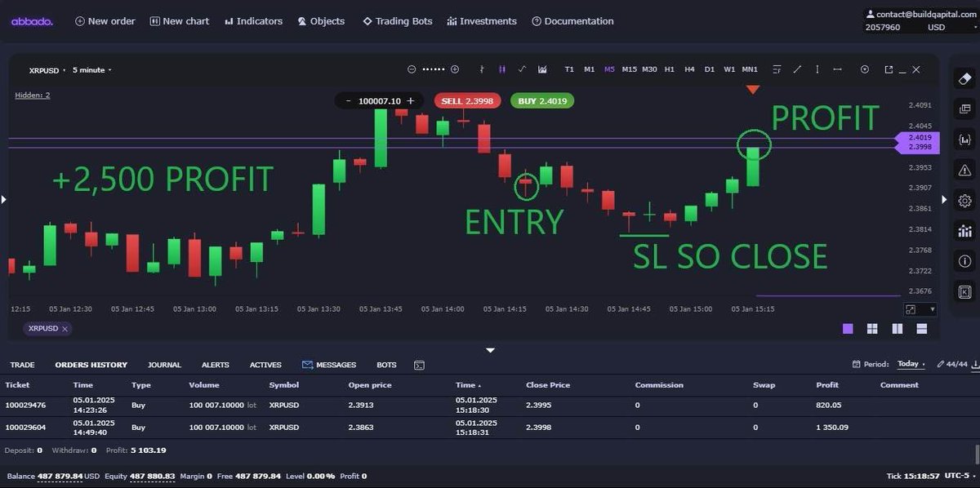Open chart settings via the gear icon
Viewport: 980px width, 488px height.
(964, 200)
